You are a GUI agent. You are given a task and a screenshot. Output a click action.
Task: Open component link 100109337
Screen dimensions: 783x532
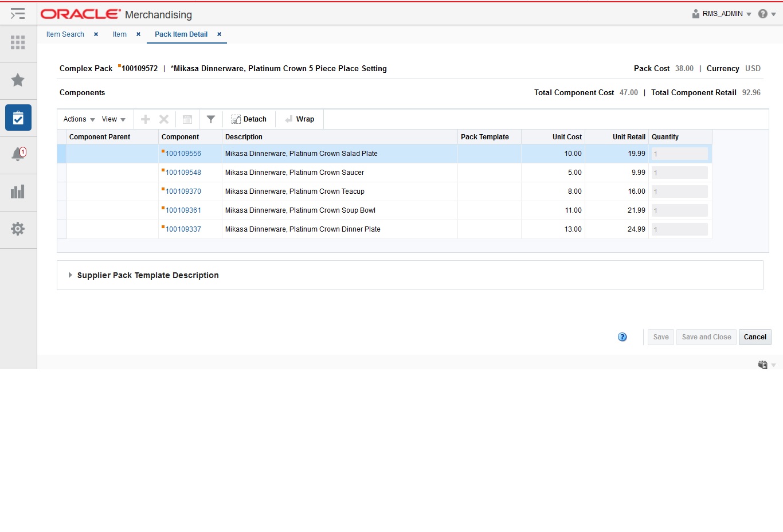click(x=183, y=229)
